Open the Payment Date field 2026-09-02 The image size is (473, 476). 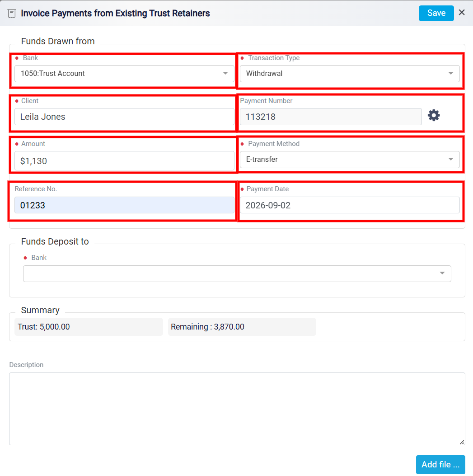[350, 205]
